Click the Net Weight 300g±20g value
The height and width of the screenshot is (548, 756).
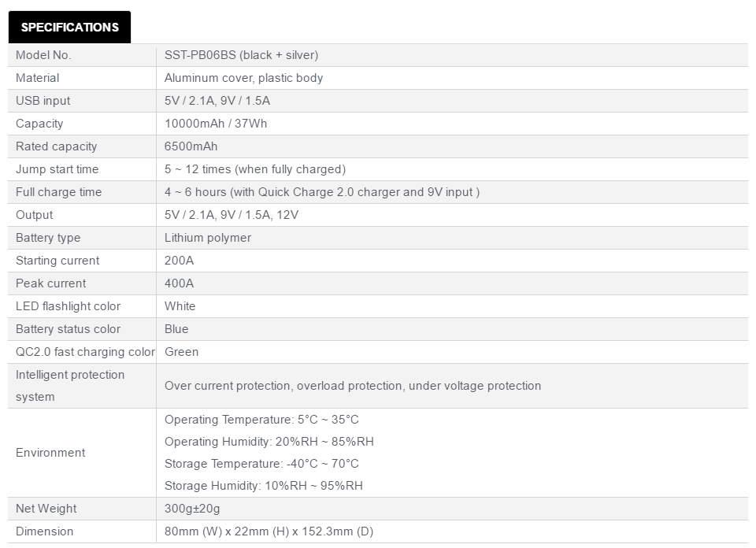(x=192, y=509)
